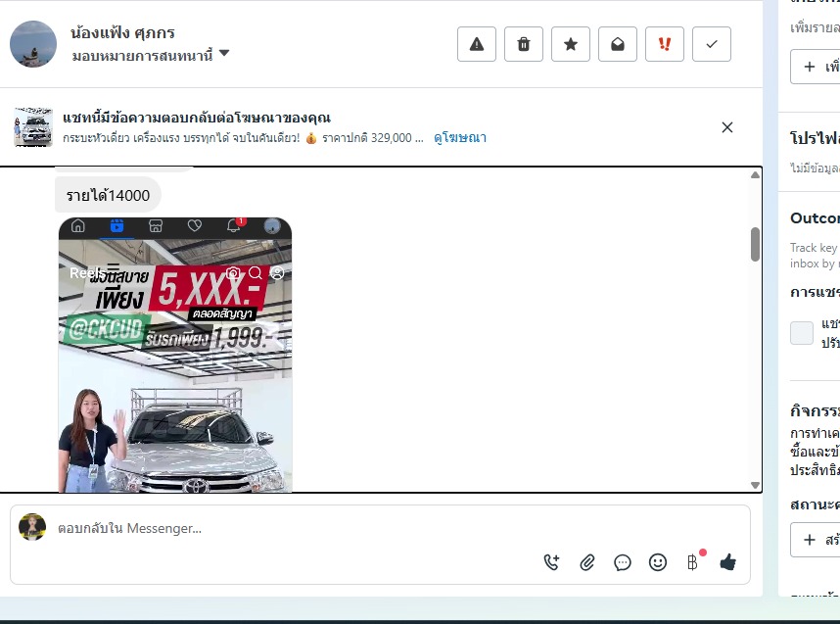Open the baht payment request icon
Image resolution: width=840 pixels, height=624 pixels.
coord(693,562)
